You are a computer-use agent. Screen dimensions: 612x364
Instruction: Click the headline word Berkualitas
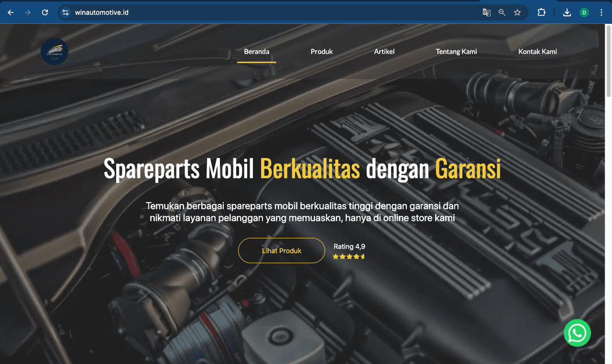pos(310,169)
